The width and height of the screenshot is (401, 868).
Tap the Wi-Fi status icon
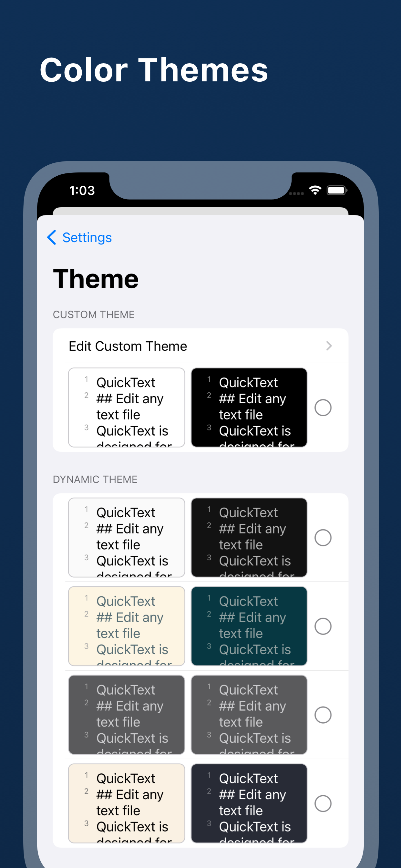[x=315, y=191]
